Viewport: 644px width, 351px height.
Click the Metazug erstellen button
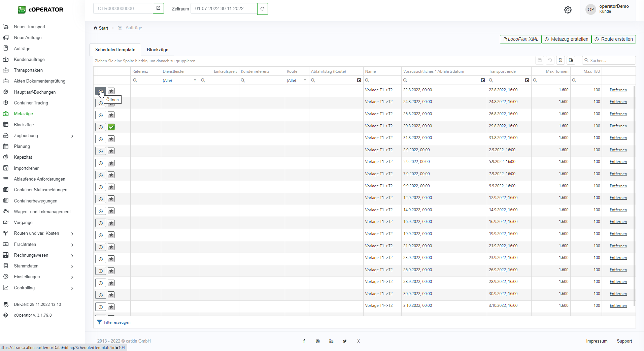tap(566, 39)
